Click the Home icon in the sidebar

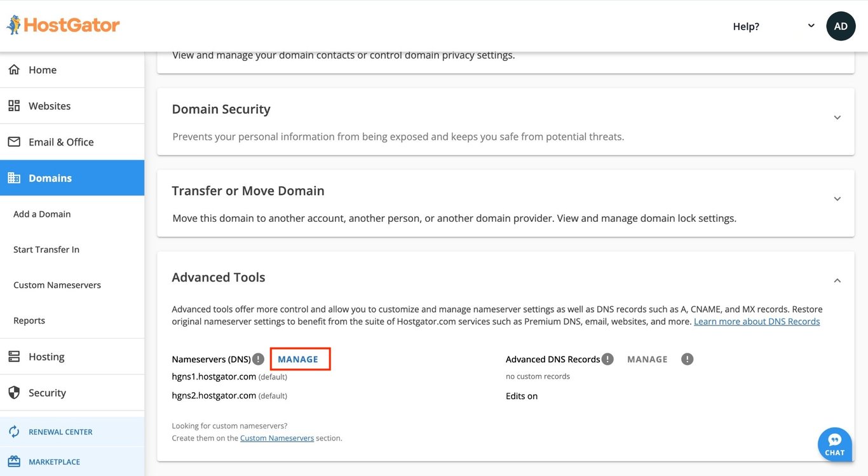point(14,68)
